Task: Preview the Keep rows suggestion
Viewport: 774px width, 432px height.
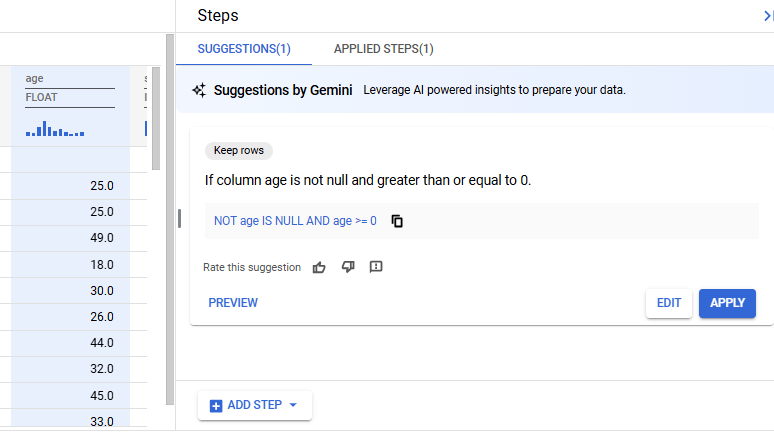Action: (233, 303)
